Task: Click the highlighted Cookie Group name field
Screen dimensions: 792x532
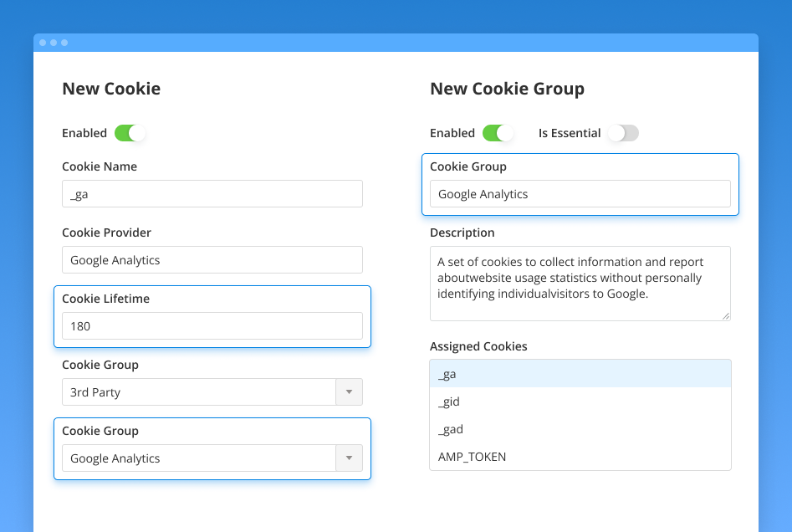Action: tap(580, 193)
